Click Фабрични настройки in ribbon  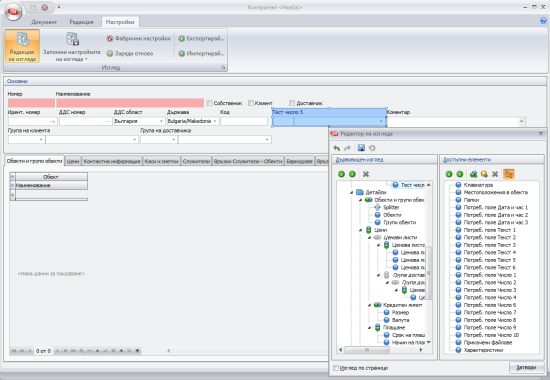139,39
